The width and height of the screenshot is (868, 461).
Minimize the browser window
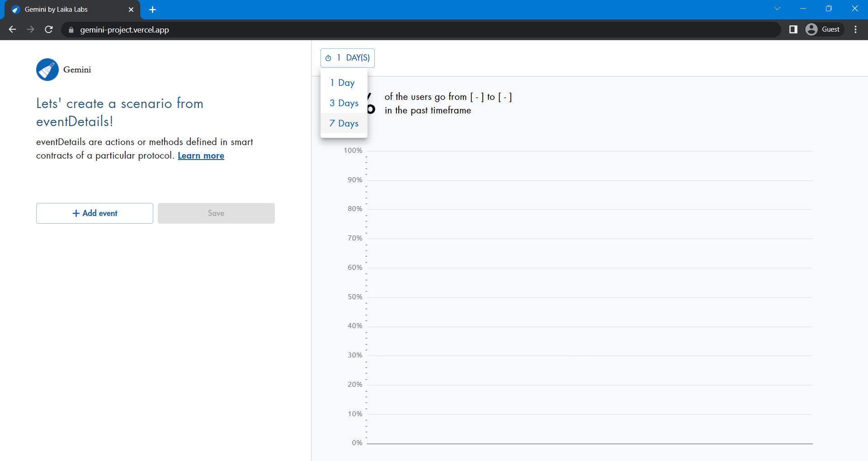803,9
